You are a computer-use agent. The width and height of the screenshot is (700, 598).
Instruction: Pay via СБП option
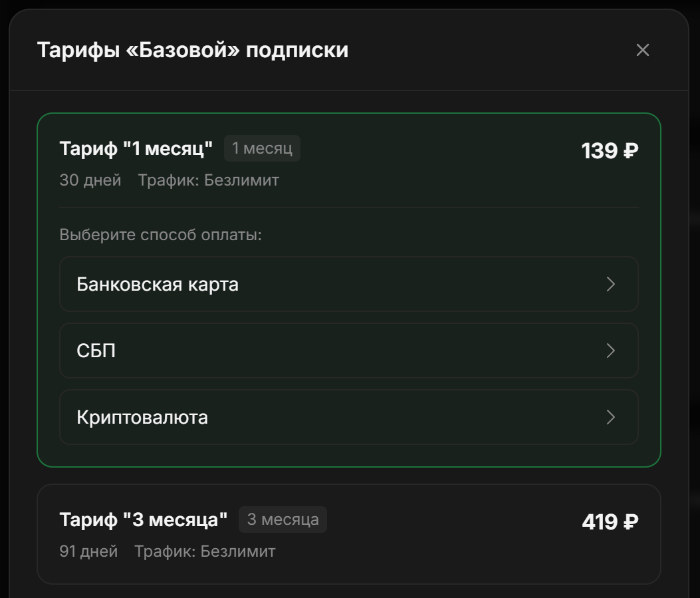[96, 351]
